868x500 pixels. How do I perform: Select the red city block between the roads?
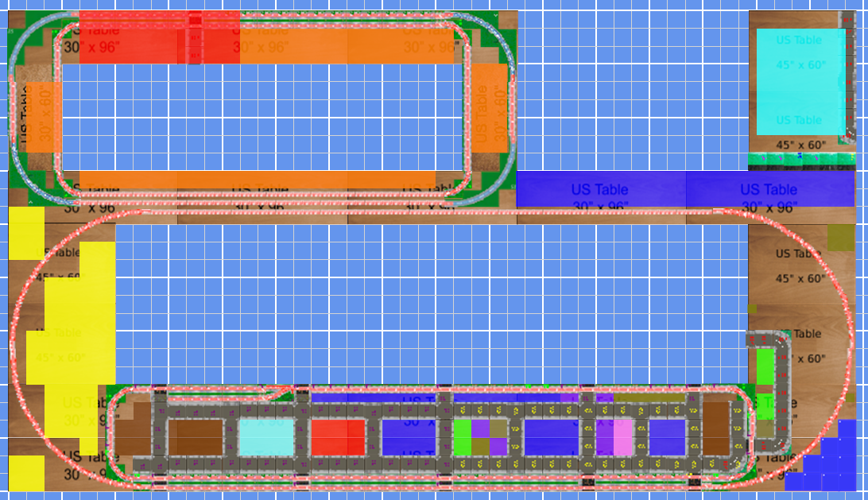click(338, 437)
